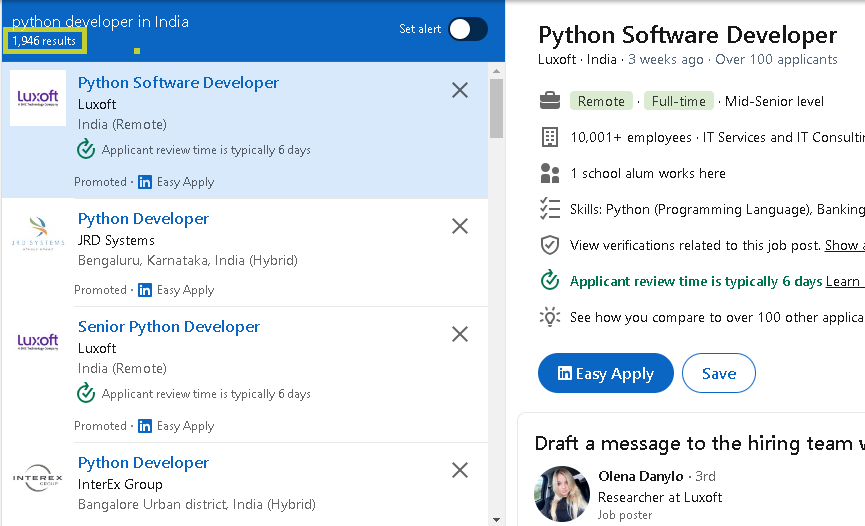Click 'See how you compare' applicants text
865x526 pixels.
tap(717, 317)
